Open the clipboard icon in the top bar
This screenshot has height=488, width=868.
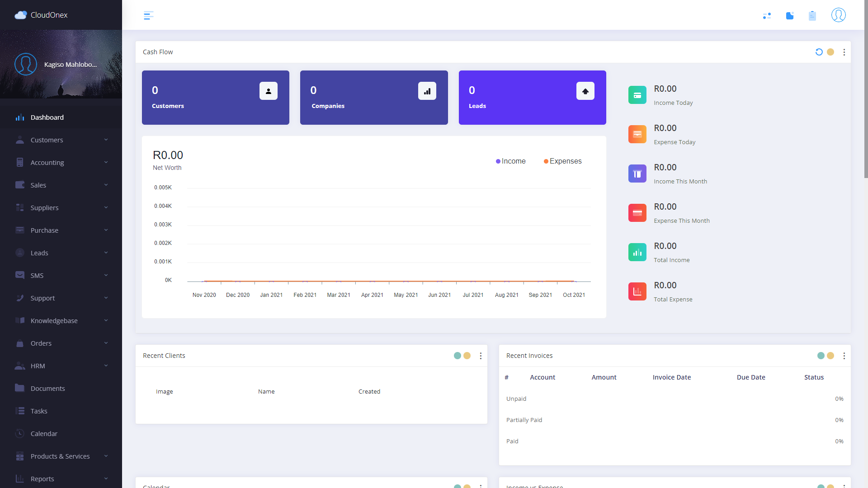pyautogui.click(x=812, y=16)
